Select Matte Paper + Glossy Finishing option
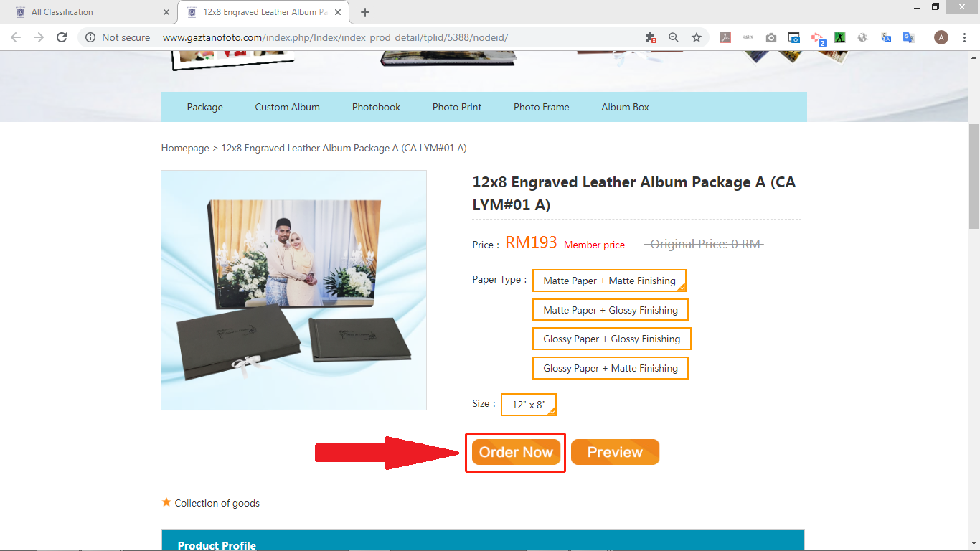980x551 pixels. pos(611,310)
